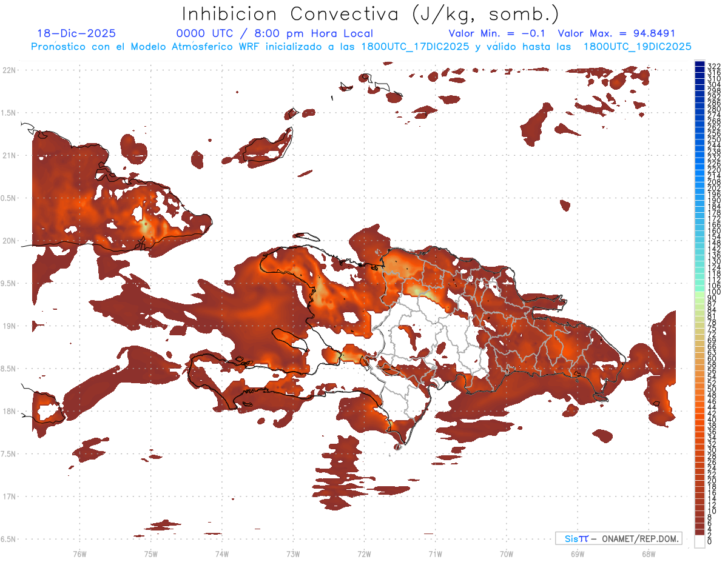Image resolution: width=728 pixels, height=562 pixels.
Task: Click the "9.5N" latitude label
Action: click(x=8, y=283)
